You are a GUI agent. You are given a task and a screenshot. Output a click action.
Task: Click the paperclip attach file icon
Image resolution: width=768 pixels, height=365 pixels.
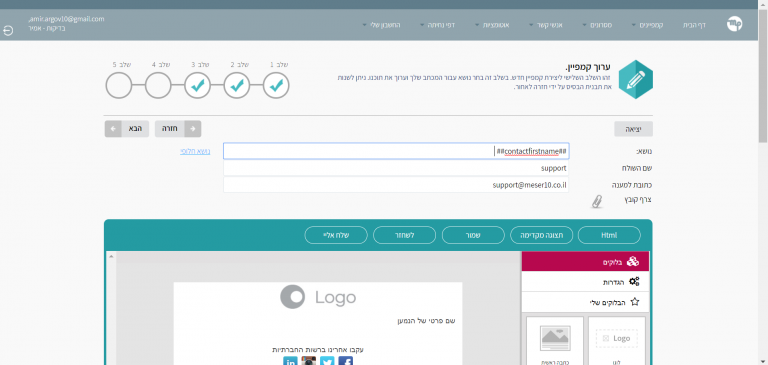597,201
